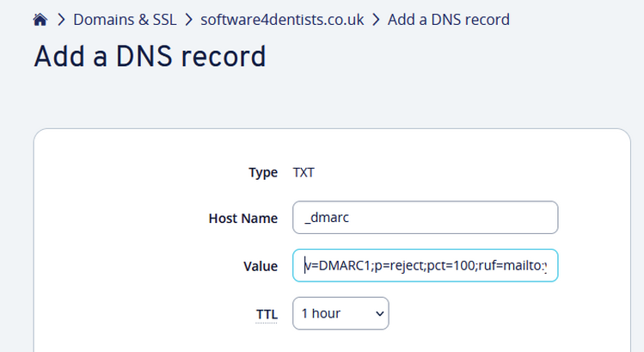Click the Value label
The width and height of the screenshot is (644, 352).
(x=261, y=267)
